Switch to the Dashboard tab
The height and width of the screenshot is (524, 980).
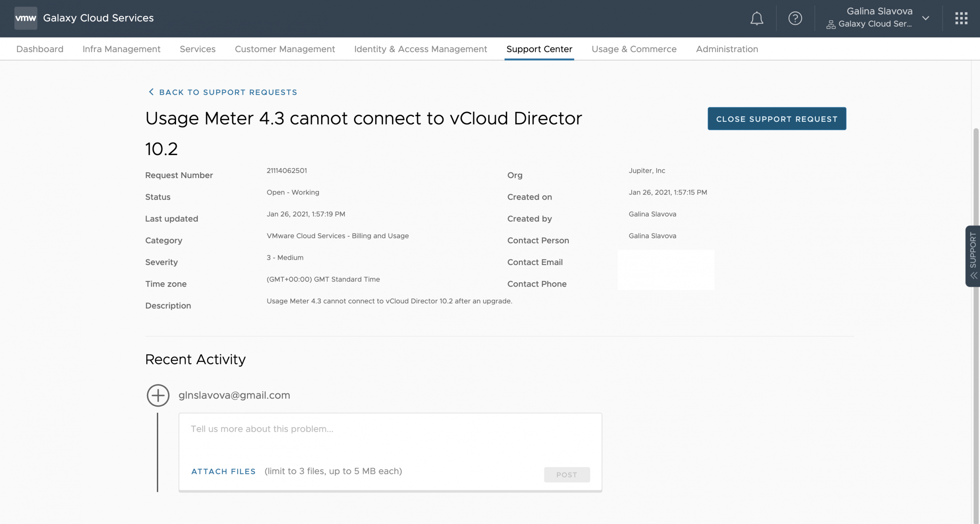click(40, 49)
